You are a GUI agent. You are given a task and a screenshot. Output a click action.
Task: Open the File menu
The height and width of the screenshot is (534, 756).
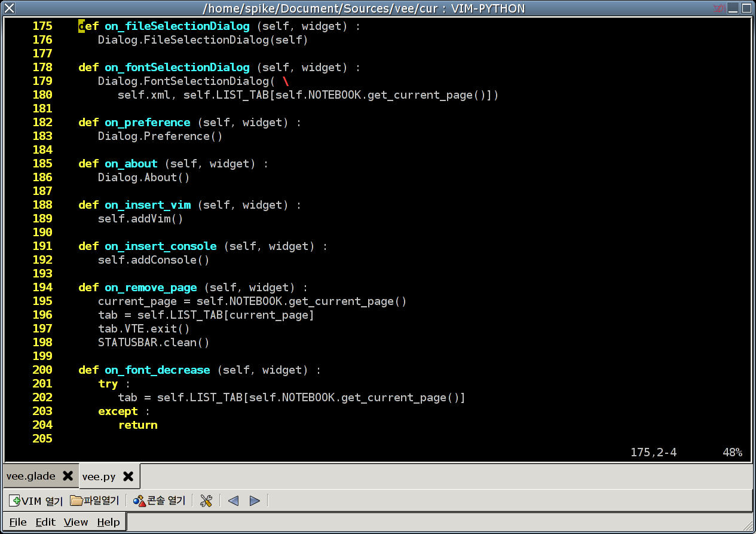(18, 522)
